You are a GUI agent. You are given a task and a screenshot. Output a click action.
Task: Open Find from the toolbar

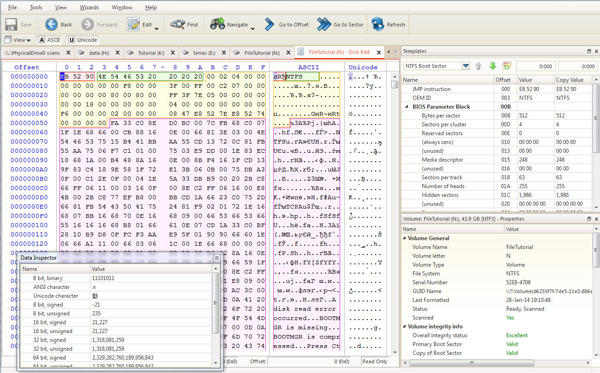point(184,24)
